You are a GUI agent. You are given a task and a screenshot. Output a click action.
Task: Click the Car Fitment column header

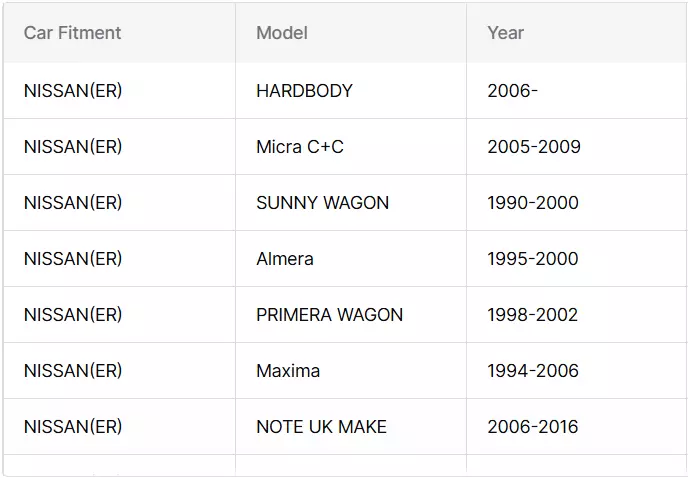pyautogui.click(x=119, y=33)
